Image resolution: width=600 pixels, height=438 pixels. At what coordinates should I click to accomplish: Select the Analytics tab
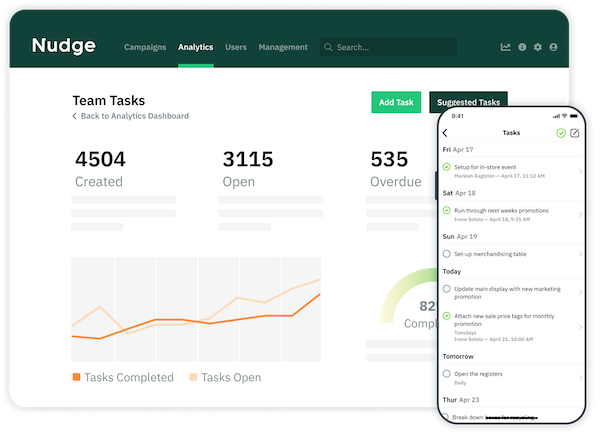pyautogui.click(x=196, y=47)
